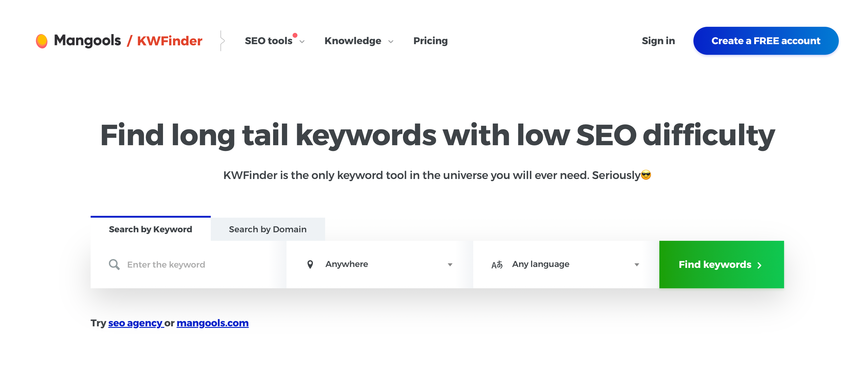
Task: Click the Sign in link
Action: click(x=658, y=40)
